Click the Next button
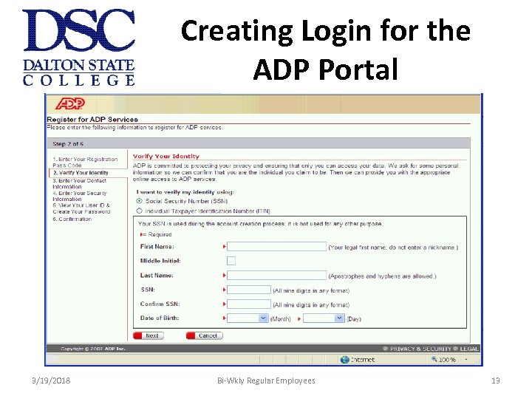This screenshot has height=399, width=532. tap(149, 335)
